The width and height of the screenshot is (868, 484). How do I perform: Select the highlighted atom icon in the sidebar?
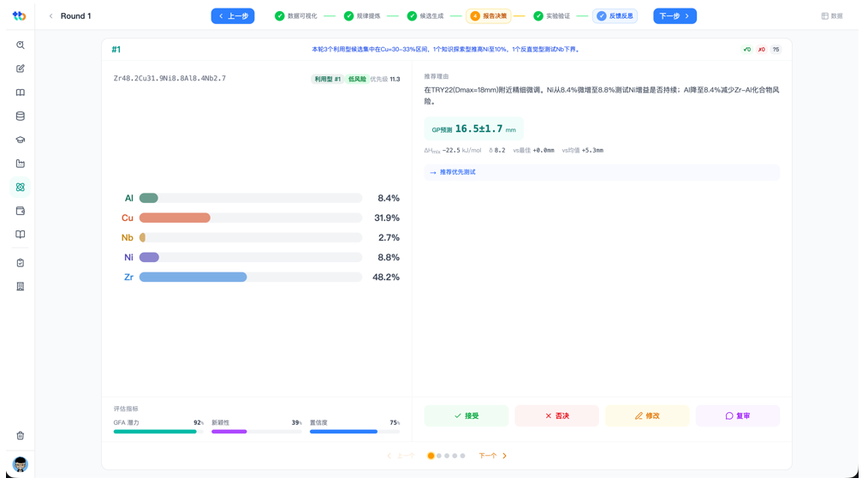[x=21, y=188]
